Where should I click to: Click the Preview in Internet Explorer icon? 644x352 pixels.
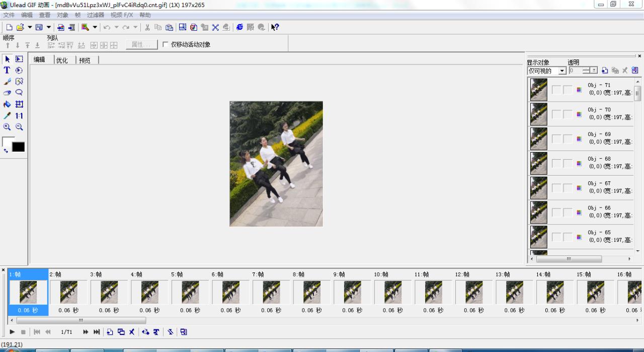(239, 27)
